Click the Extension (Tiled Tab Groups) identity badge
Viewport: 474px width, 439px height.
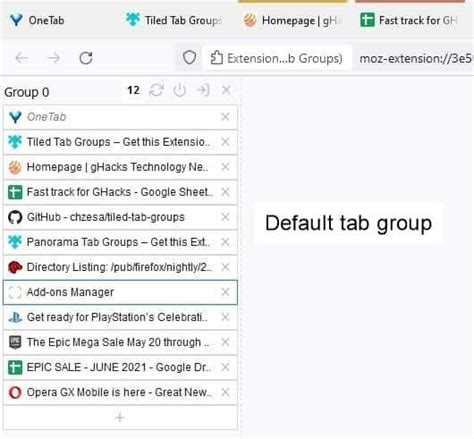point(277,58)
